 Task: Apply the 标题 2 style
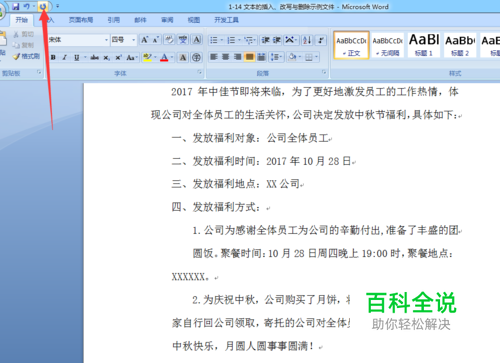(x=460, y=45)
